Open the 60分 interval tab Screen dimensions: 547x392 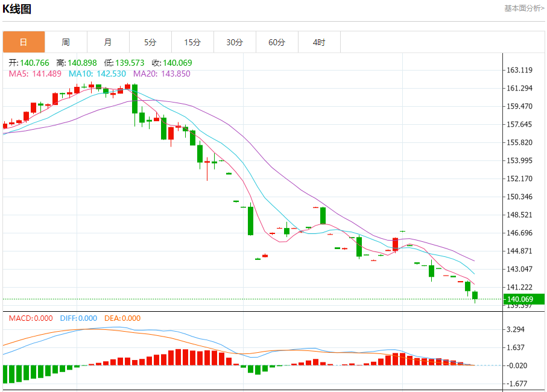point(277,42)
